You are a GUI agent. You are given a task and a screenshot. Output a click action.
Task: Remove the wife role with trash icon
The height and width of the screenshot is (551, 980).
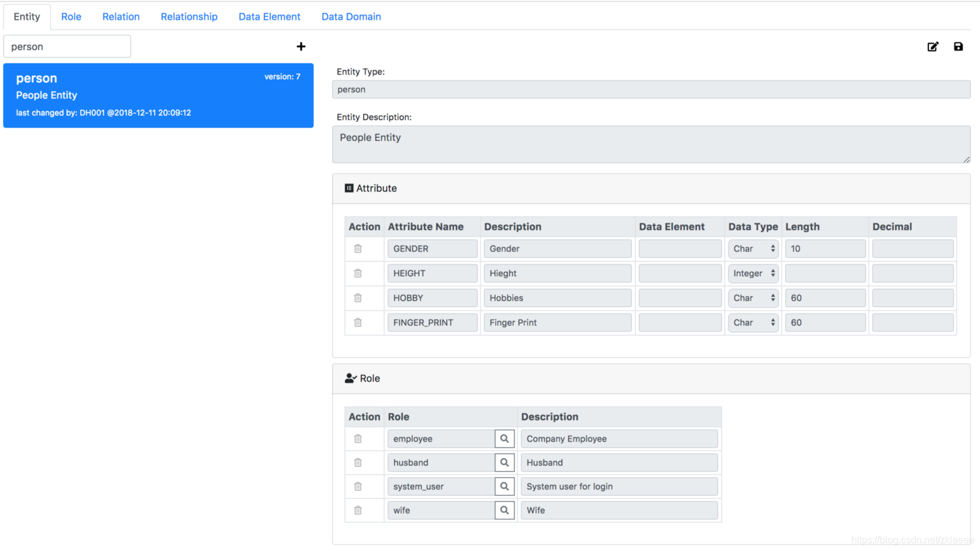coord(358,510)
